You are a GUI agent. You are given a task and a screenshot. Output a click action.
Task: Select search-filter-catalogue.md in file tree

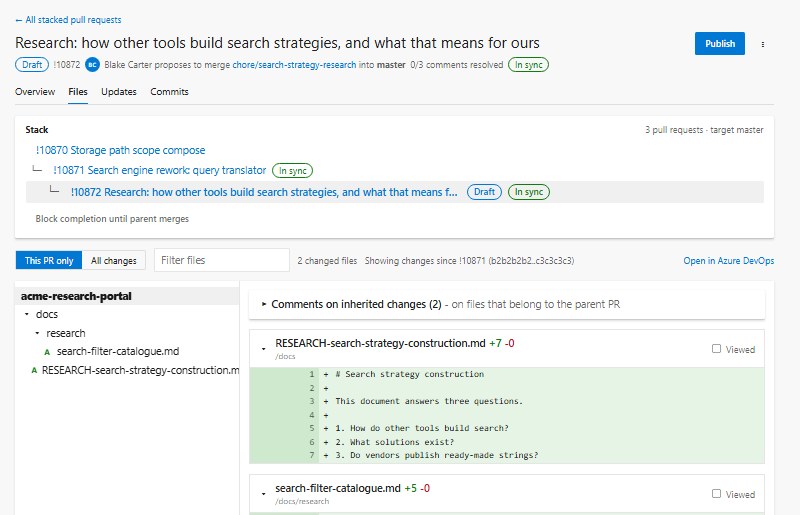pos(118,351)
